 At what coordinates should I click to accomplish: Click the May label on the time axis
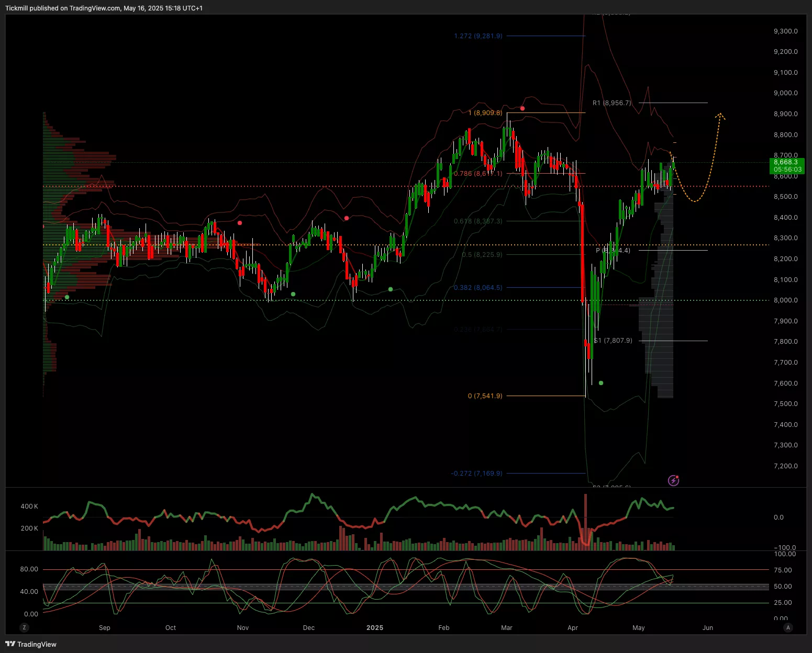click(638, 627)
